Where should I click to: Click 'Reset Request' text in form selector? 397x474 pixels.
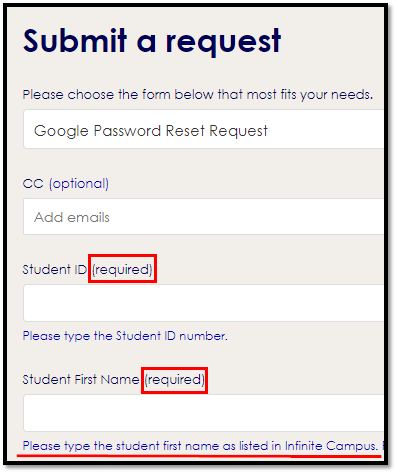tap(217, 131)
